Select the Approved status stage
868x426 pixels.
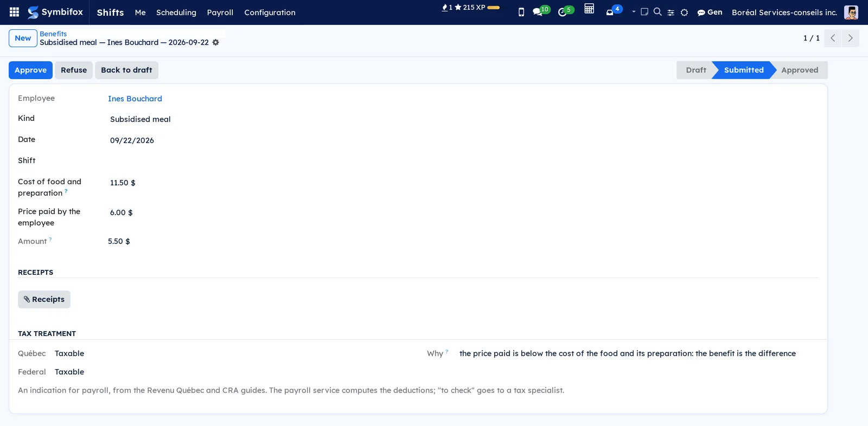[x=800, y=70]
